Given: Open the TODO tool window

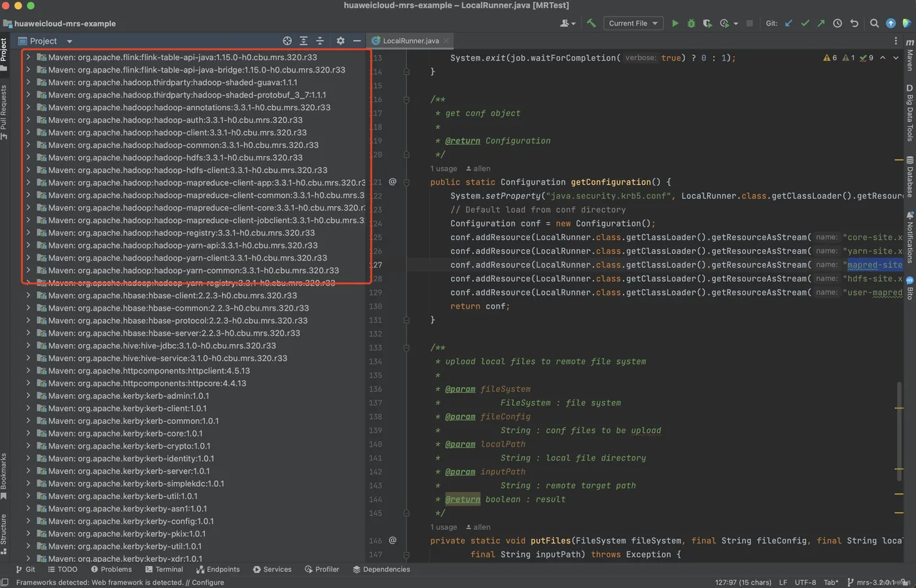Looking at the screenshot, I should [x=63, y=569].
